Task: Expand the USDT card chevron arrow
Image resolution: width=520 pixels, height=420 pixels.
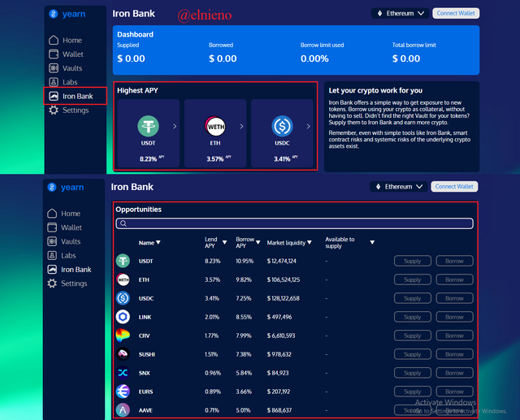Action: point(175,126)
